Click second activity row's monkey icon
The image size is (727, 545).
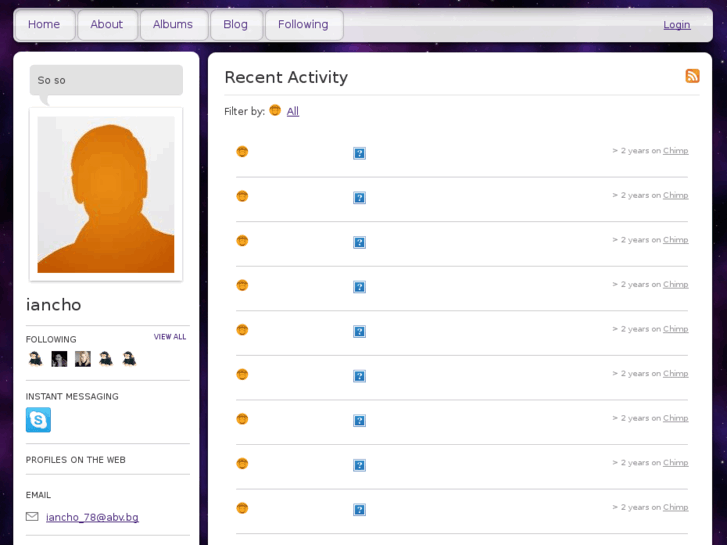pos(242,196)
